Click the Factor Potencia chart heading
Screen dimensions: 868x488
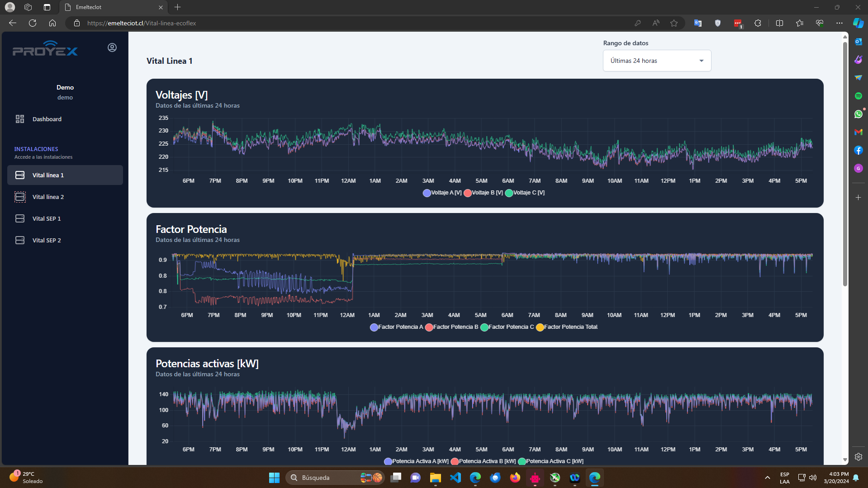click(x=191, y=229)
